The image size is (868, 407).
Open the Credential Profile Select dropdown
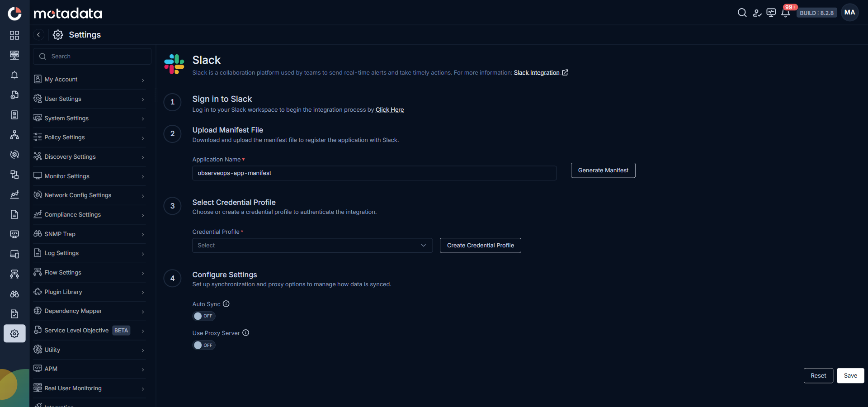pos(312,246)
